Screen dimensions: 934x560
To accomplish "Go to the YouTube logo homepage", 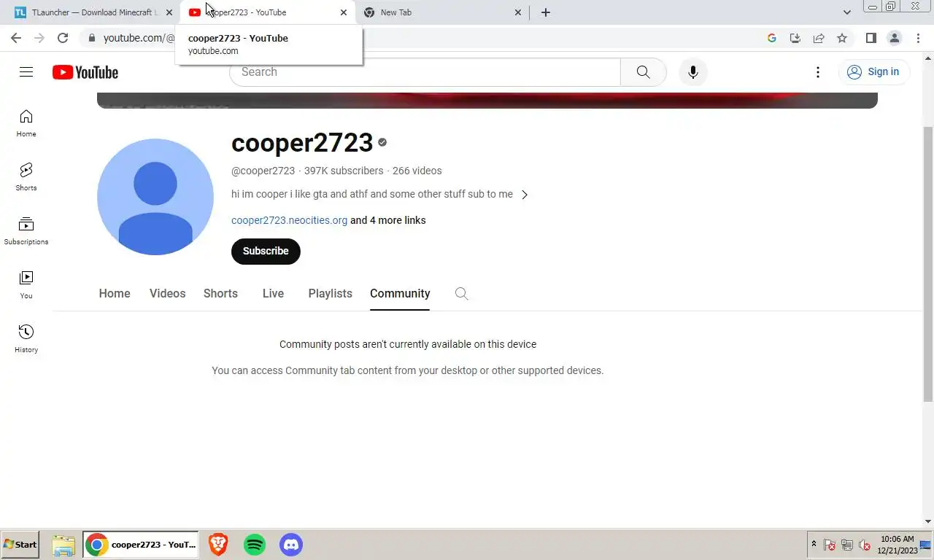I will tap(85, 72).
